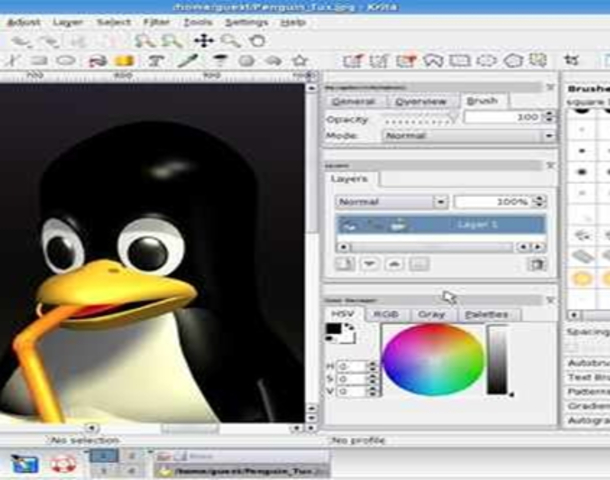
Task: Click the S saturation stepper arrows
Action: (373, 378)
